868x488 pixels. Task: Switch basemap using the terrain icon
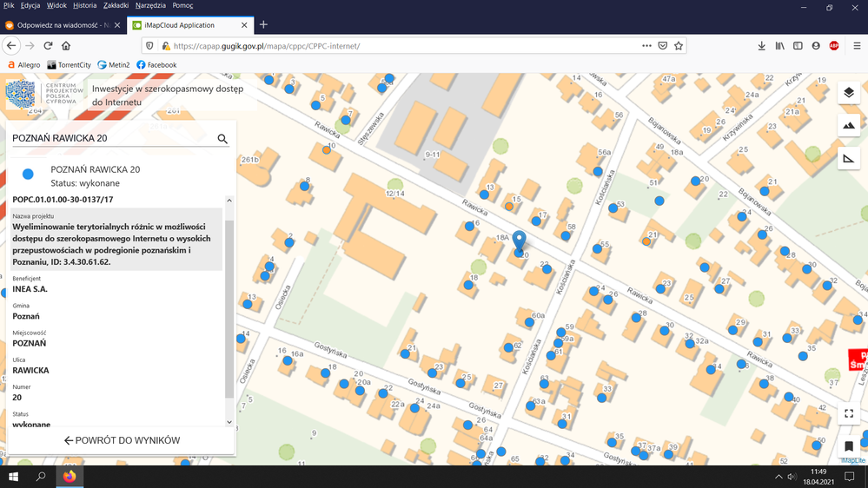849,126
